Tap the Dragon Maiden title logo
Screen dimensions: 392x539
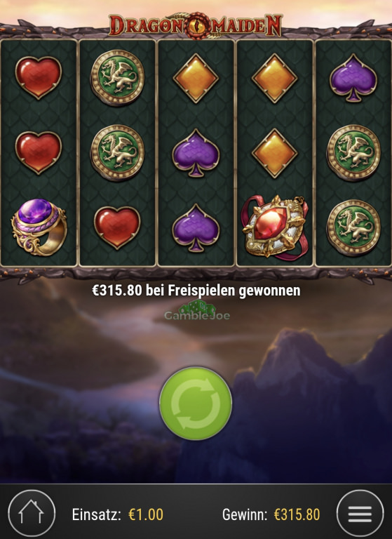(x=196, y=25)
